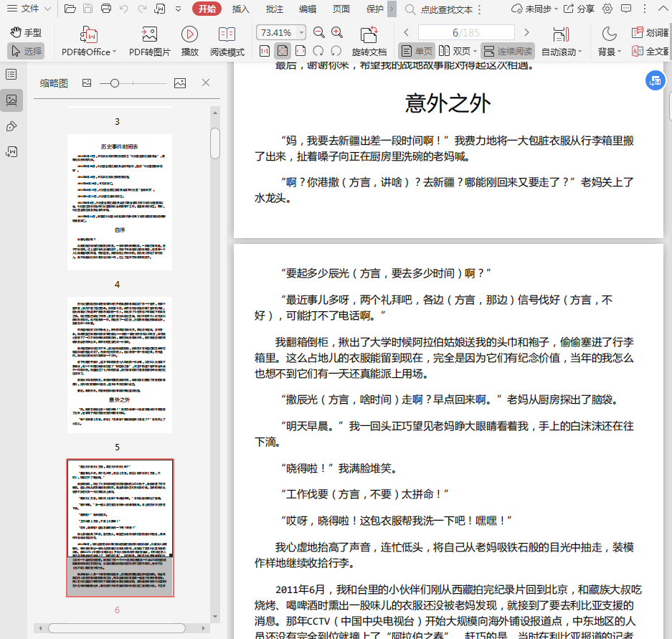Switch to the 编辑 ribbon tab
The height and width of the screenshot is (639, 672).
pyautogui.click(x=308, y=9)
